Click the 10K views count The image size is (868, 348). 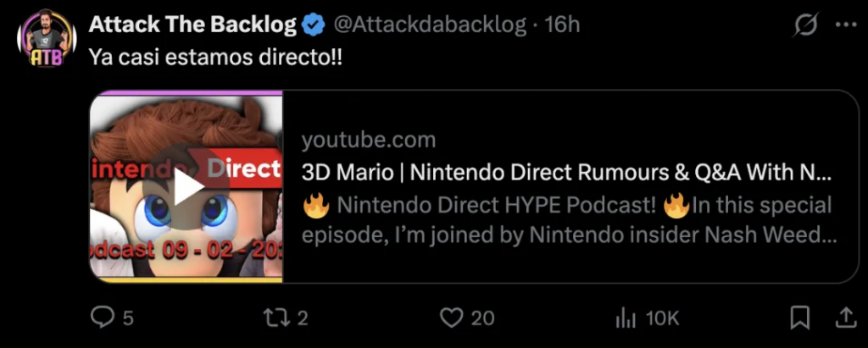tap(662, 318)
